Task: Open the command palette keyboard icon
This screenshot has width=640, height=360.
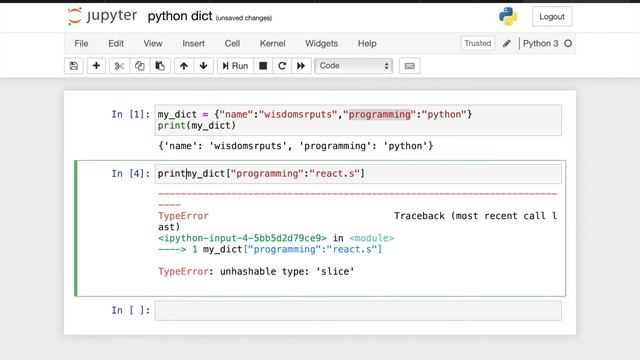Action: pyautogui.click(x=410, y=66)
